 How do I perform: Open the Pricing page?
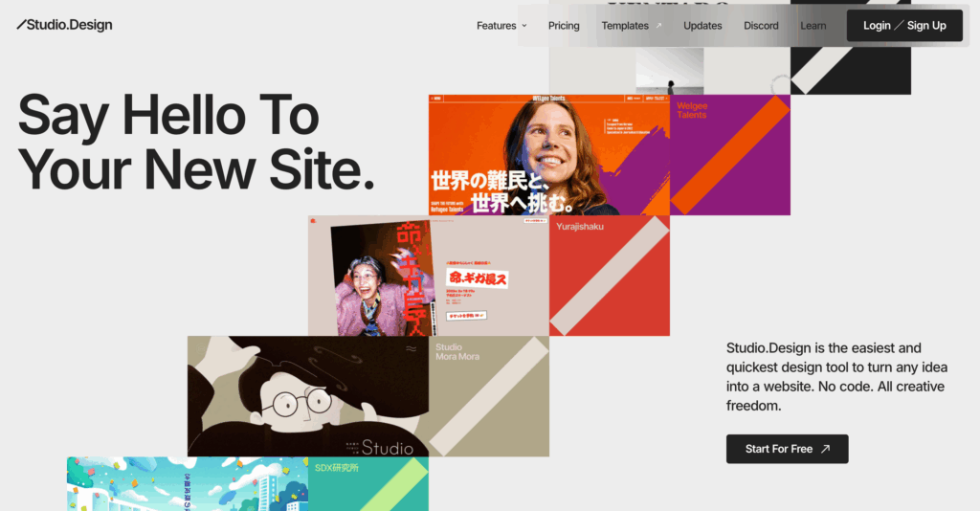[564, 26]
